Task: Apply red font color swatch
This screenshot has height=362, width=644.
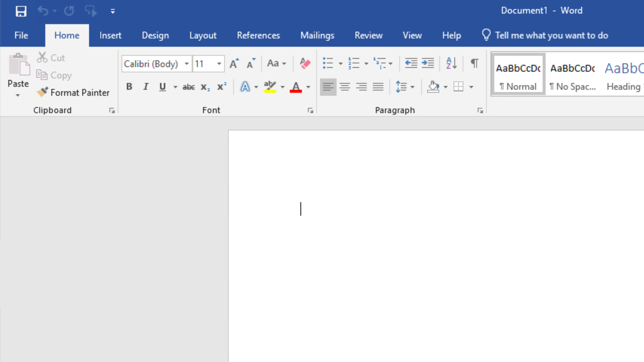Action: (x=296, y=87)
